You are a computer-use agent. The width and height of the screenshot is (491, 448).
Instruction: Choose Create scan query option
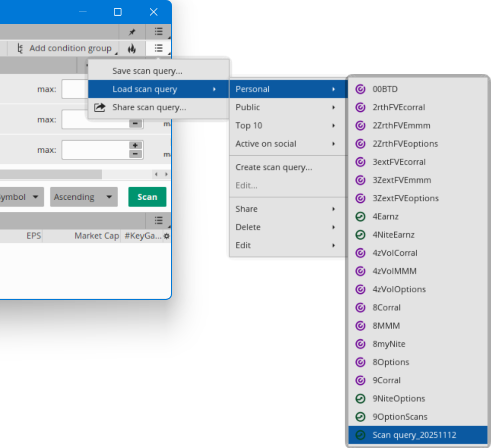point(274,167)
